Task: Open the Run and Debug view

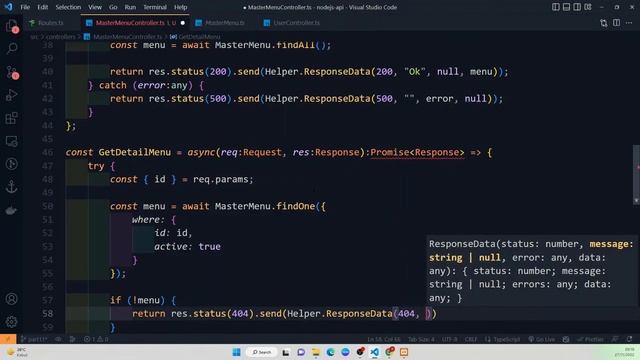Action: click(12, 95)
